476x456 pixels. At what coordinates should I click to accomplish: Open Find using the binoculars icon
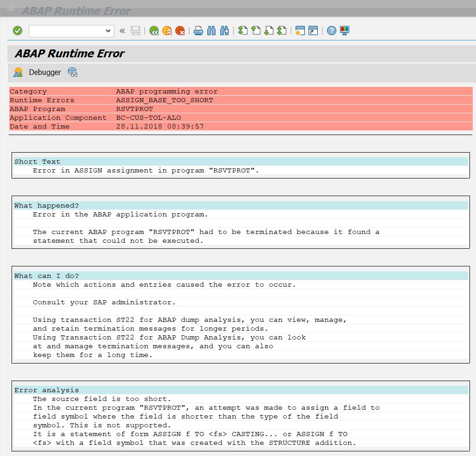pos(211,31)
